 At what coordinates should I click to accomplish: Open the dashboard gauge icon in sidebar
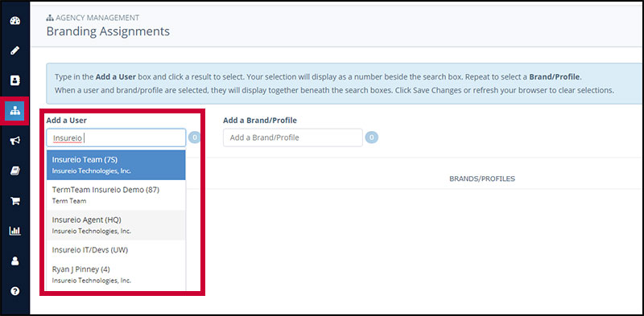[14, 21]
